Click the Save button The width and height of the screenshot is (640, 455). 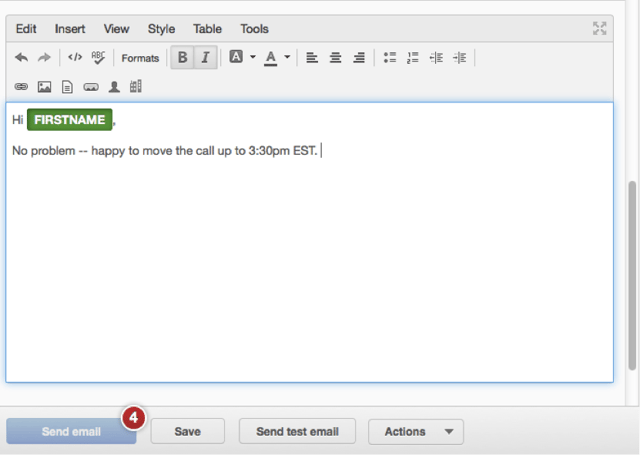[187, 431]
